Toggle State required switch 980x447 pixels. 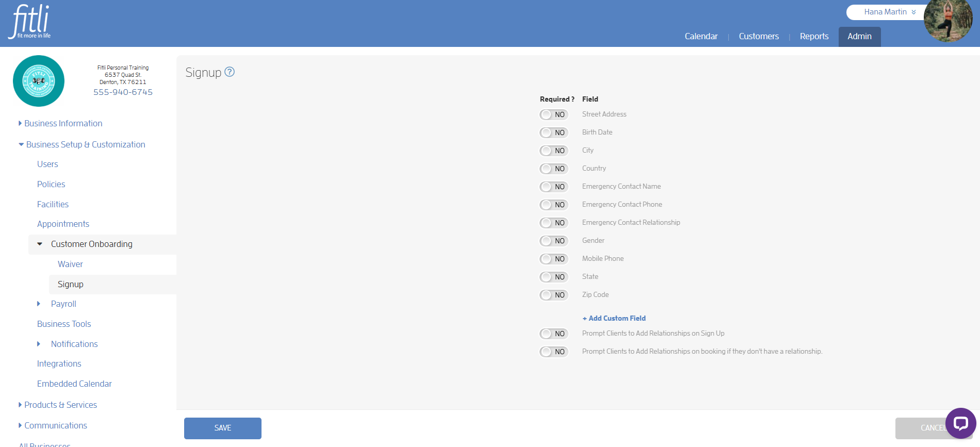tap(553, 277)
